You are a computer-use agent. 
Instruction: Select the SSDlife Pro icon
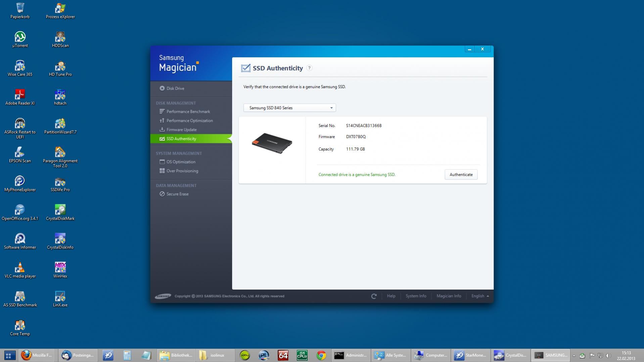pyautogui.click(x=60, y=184)
